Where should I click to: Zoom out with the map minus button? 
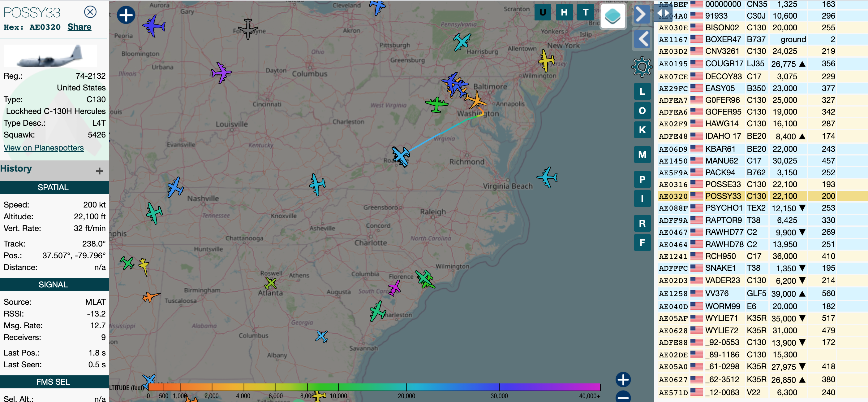coord(623,397)
